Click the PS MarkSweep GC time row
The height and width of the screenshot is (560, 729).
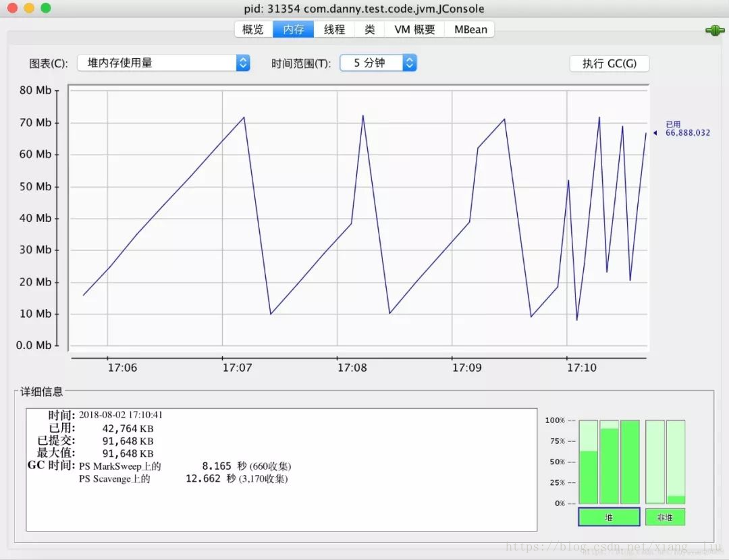point(185,466)
